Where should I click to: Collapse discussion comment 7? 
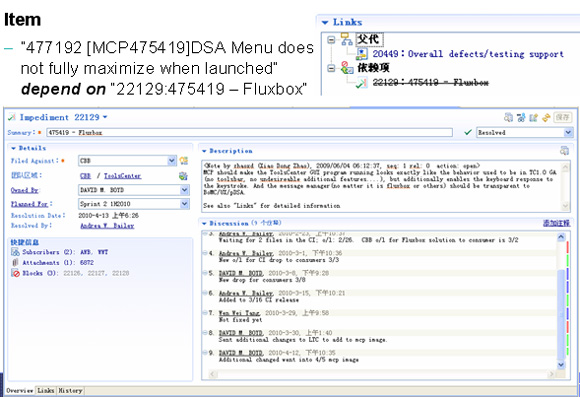point(205,313)
